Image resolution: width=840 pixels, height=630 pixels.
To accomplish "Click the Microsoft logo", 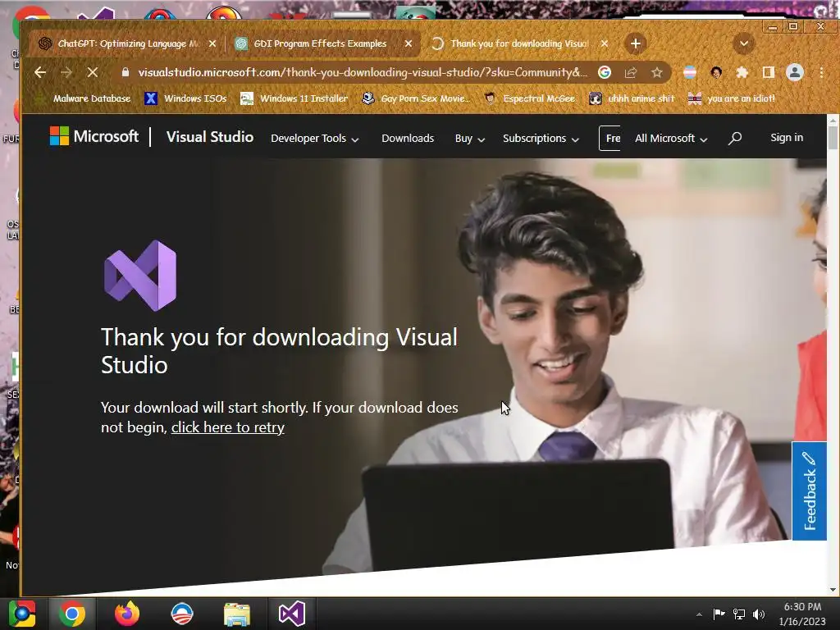I will pos(94,137).
